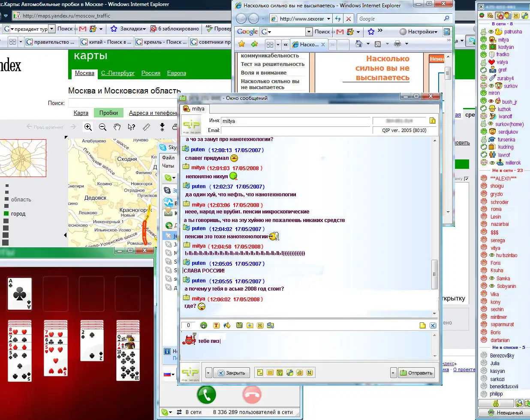Click the red Skype hang-up button

[252, 394]
